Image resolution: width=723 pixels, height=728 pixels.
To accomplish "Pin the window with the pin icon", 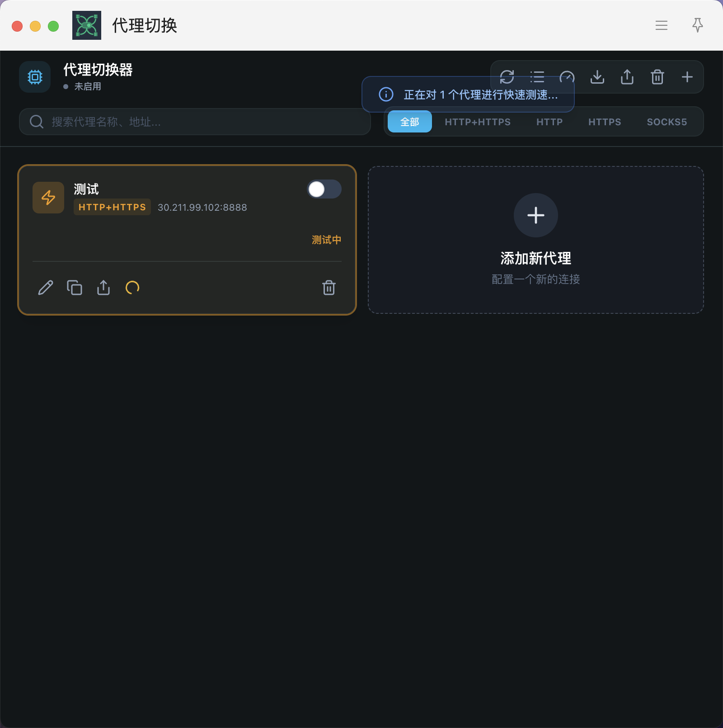I will point(698,25).
